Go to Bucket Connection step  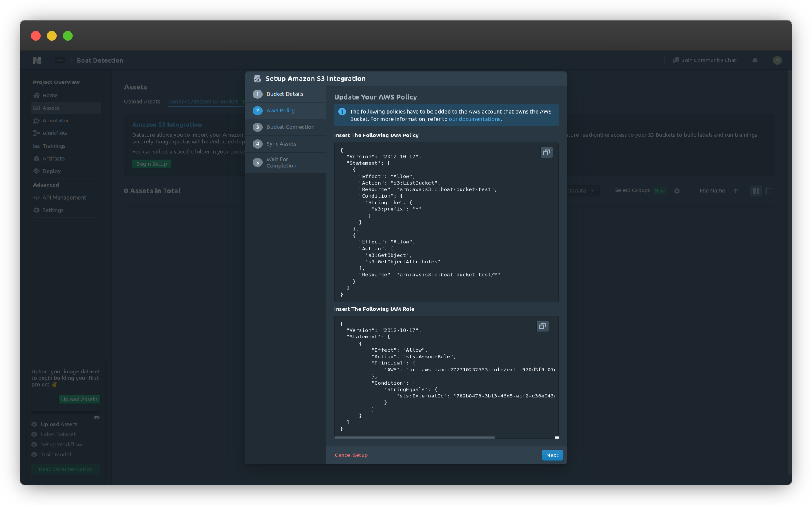290,127
